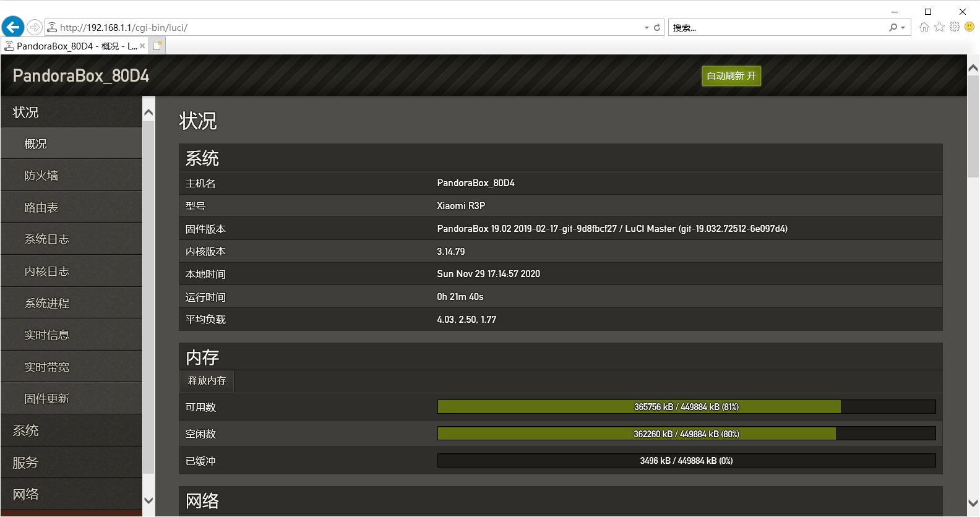This screenshot has width=980, height=517.
Task: Open the 系统日志 system log page
Action: [72, 239]
